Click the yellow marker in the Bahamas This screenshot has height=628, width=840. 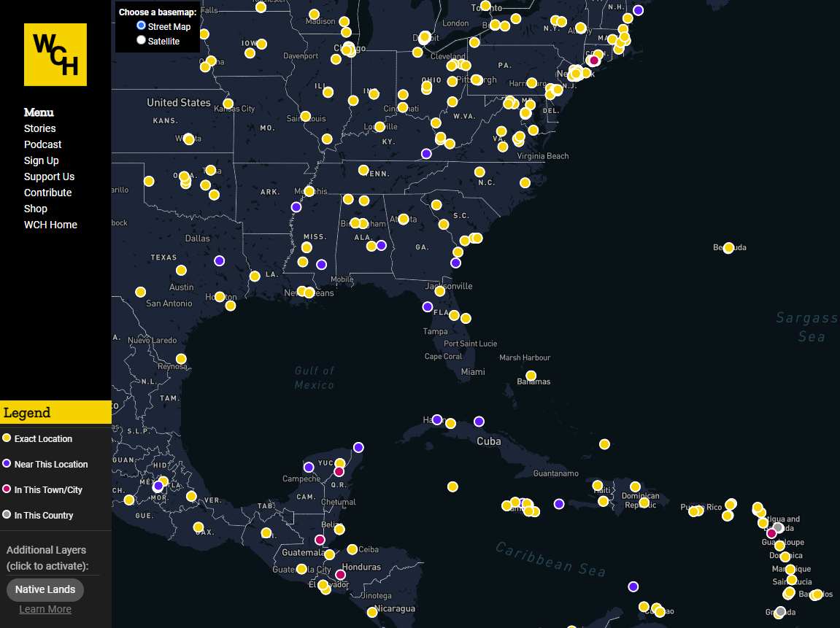531,376
